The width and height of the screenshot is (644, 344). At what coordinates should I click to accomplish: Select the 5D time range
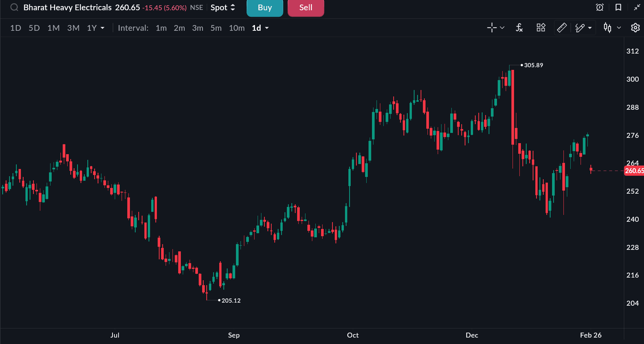click(34, 28)
